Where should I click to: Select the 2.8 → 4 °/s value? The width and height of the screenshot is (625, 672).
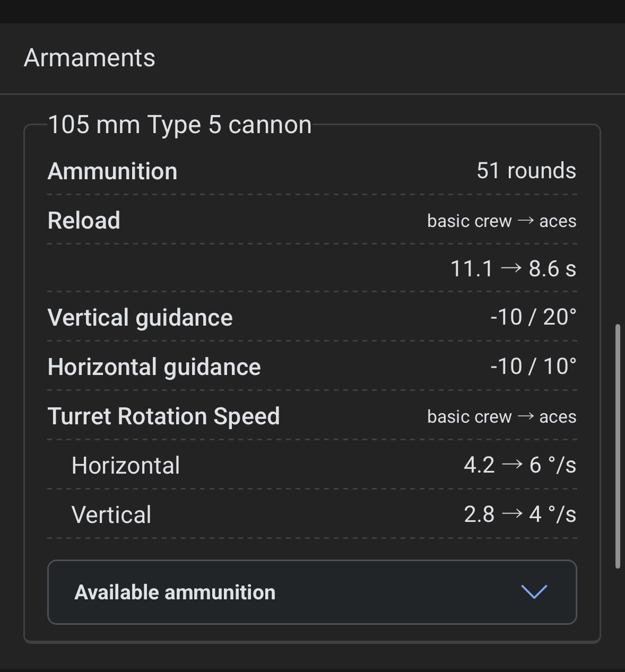click(519, 514)
